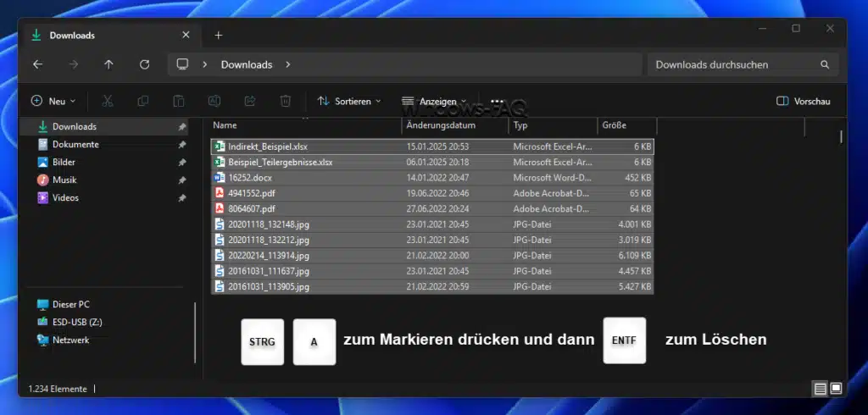Close the Downloads tab
This screenshot has height=415, width=868.
[186, 35]
